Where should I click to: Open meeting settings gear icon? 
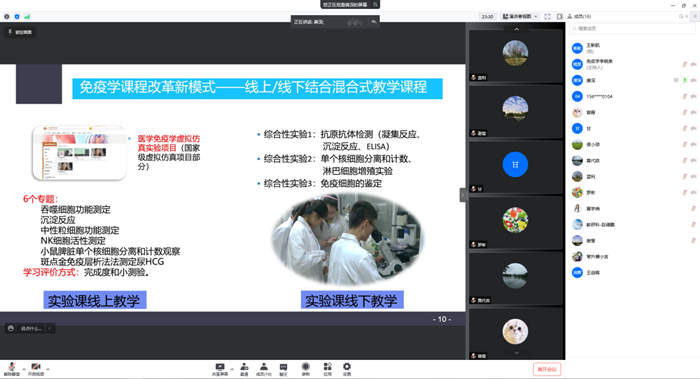[x=347, y=369]
